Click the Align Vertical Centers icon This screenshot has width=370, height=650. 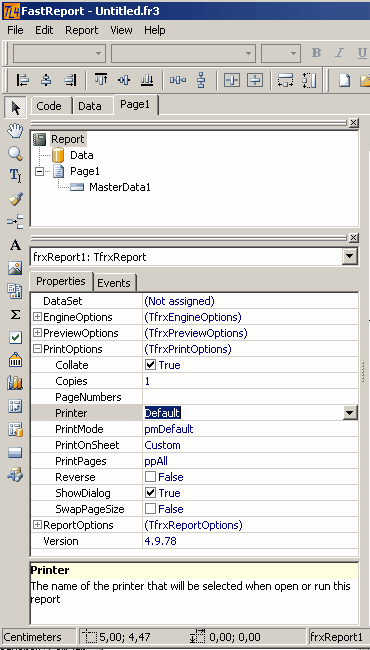click(x=124, y=80)
